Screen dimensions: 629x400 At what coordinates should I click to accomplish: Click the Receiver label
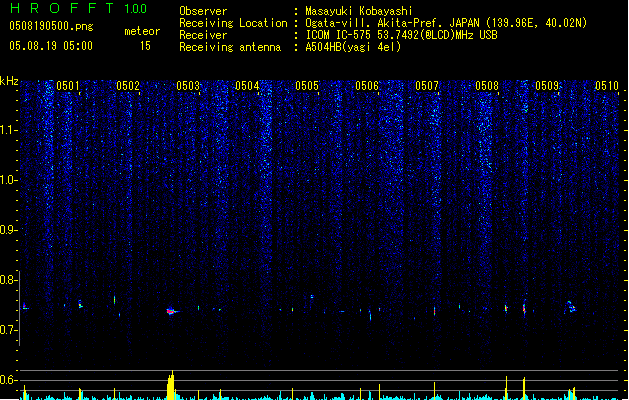coord(203,35)
